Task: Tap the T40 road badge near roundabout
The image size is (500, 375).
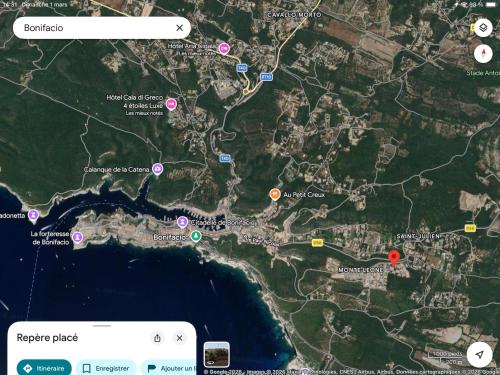Action: (x=242, y=68)
